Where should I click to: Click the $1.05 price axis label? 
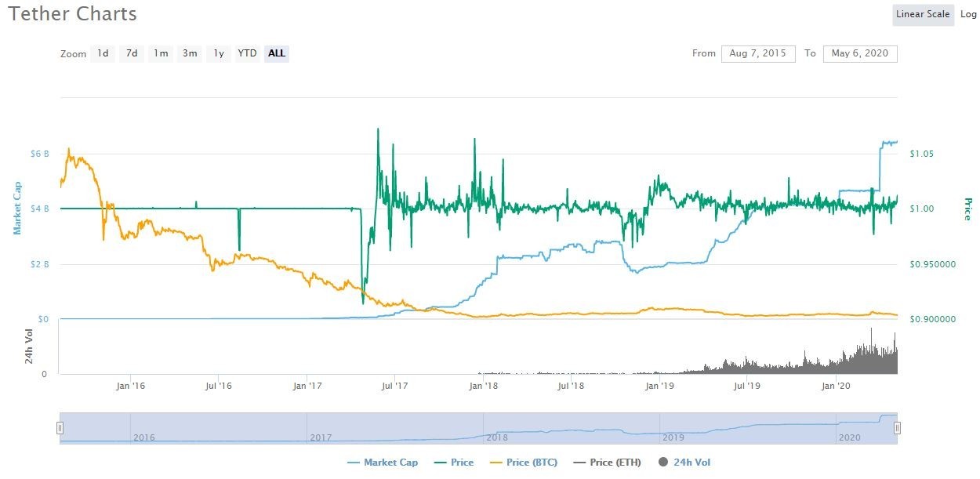(921, 154)
